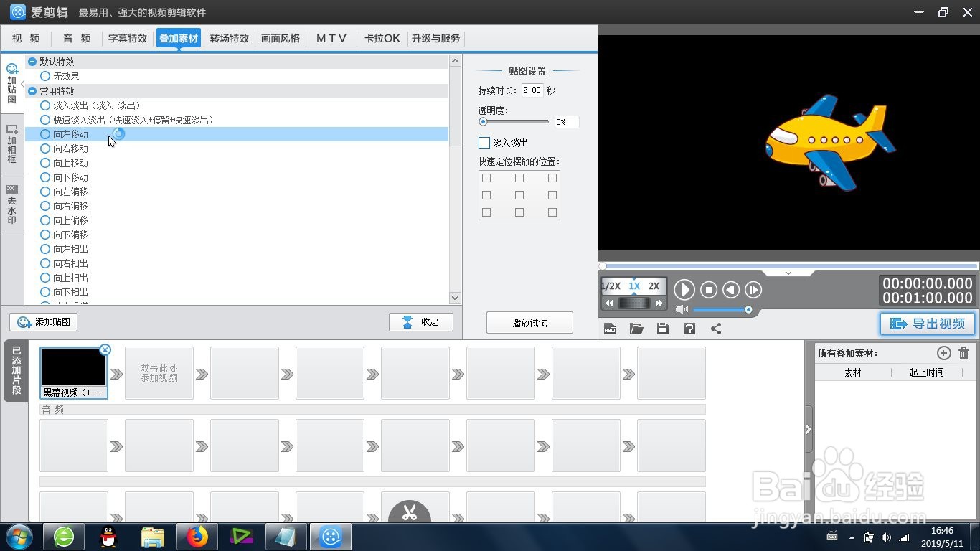980x551 pixels.
Task: Choose the 无效果 option under 默认特效
Action: (44, 76)
